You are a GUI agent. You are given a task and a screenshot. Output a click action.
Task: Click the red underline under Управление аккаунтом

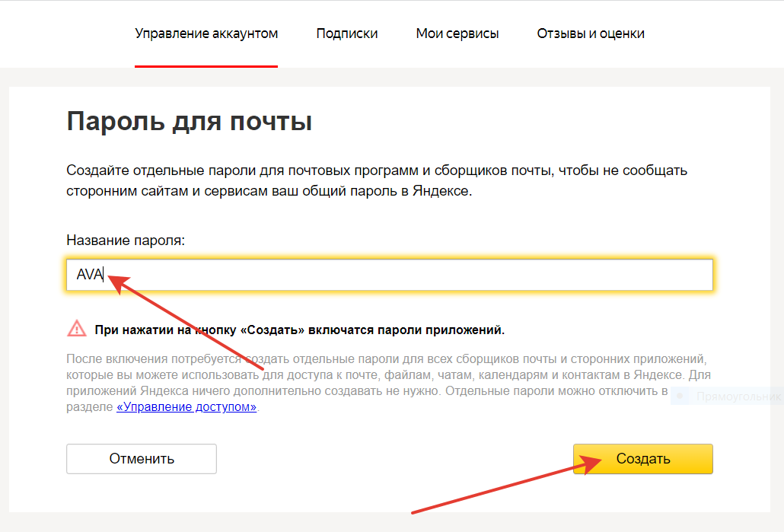pos(206,66)
